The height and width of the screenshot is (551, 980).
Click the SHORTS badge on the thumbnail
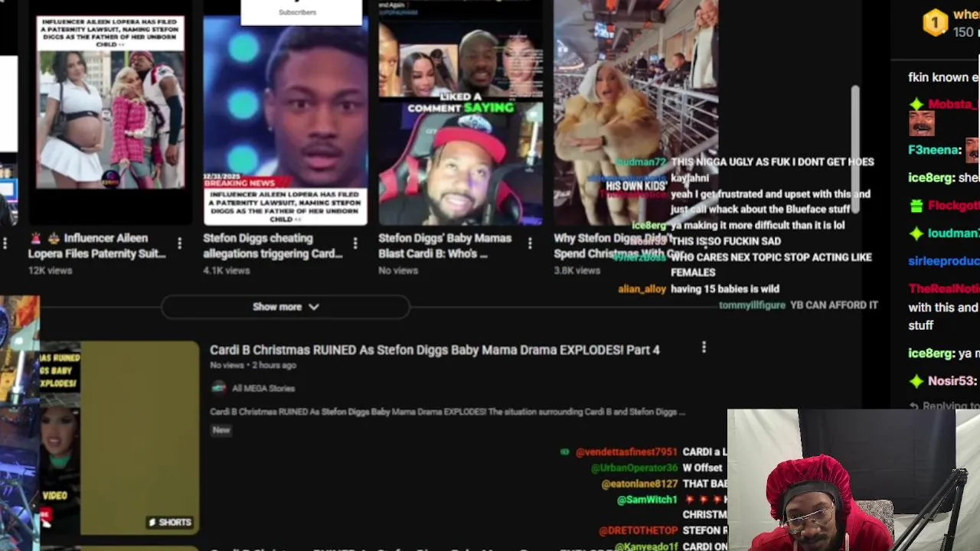169,522
